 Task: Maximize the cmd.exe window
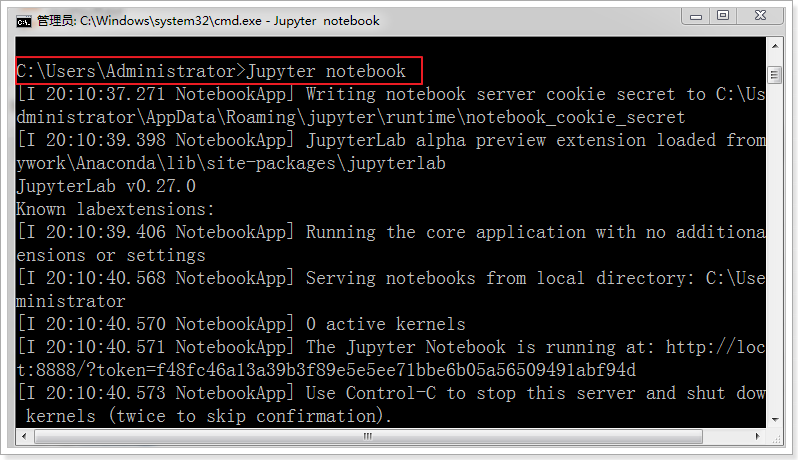(x=723, y=16)
